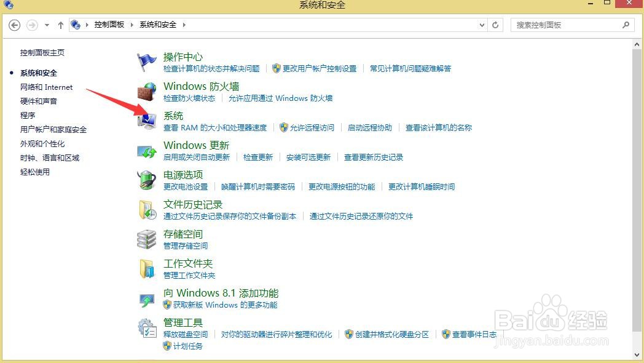Open the Add features to Windows 8.1 icon
The image size is (644, 363).
(147, 299)
